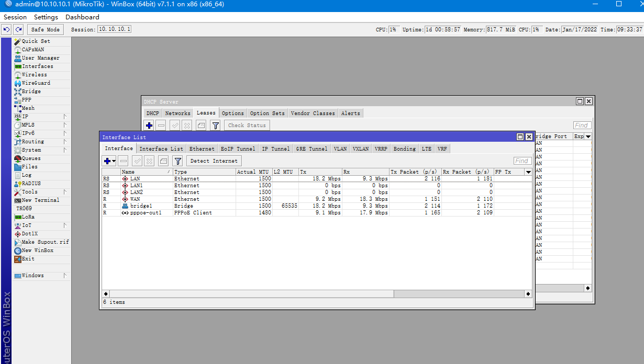Screen dimensions: 644x364
Task: Open the Dashboard menu
Action: [x=82, y=17]
